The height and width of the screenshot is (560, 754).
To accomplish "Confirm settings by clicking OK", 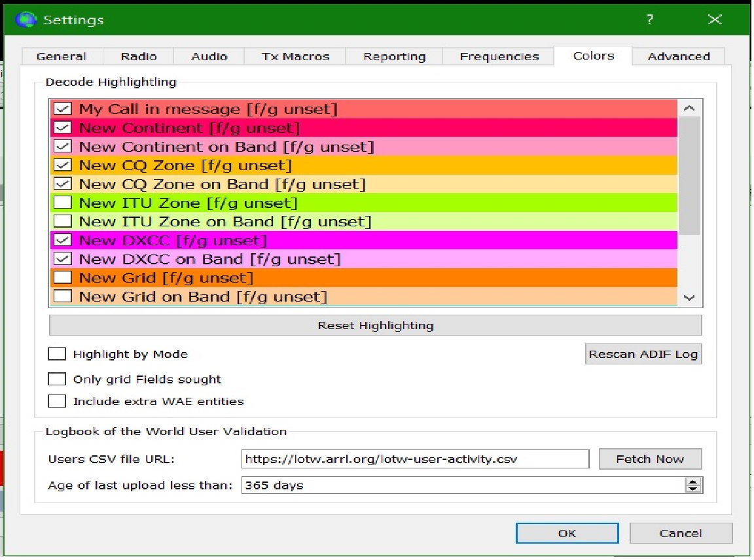I will [x=567, y=533].
